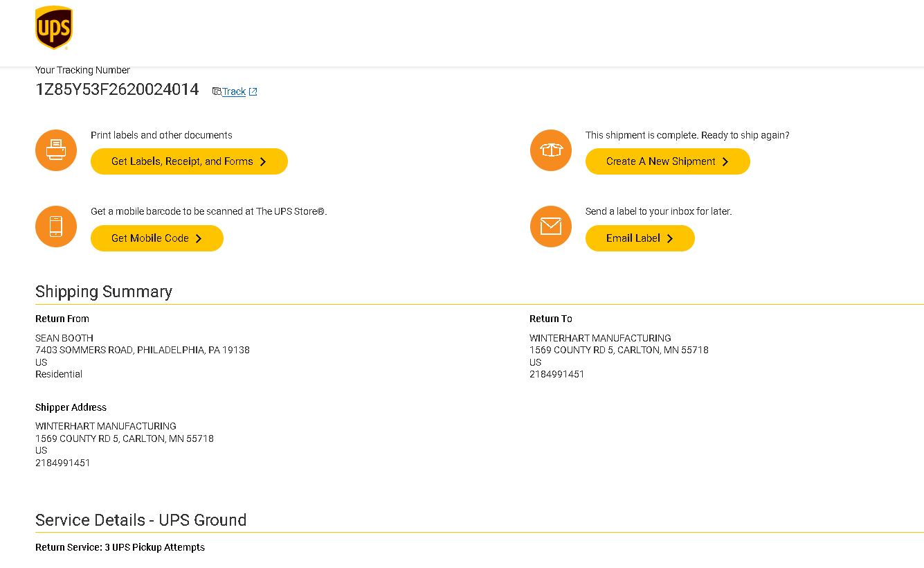Click Get Labels, Receipt, and Forms button

[x=189, y=161]
